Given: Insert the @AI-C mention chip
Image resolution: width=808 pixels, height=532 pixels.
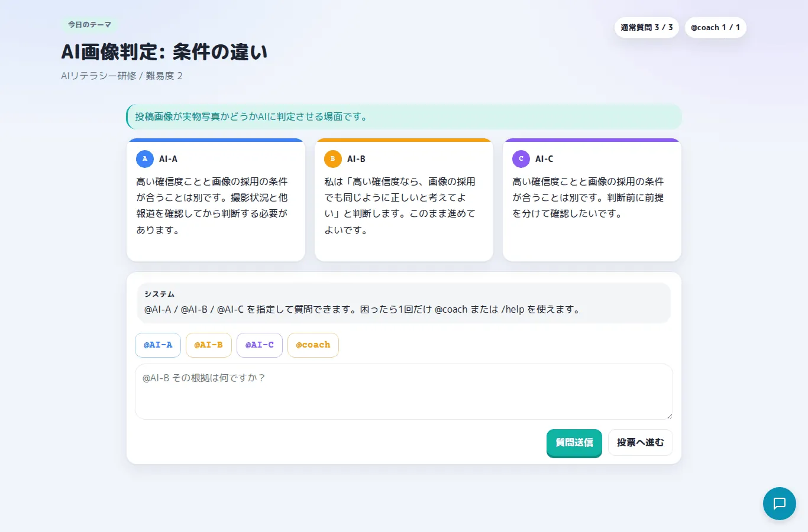Looking at the screenshot, I should [x=260, y=345].
